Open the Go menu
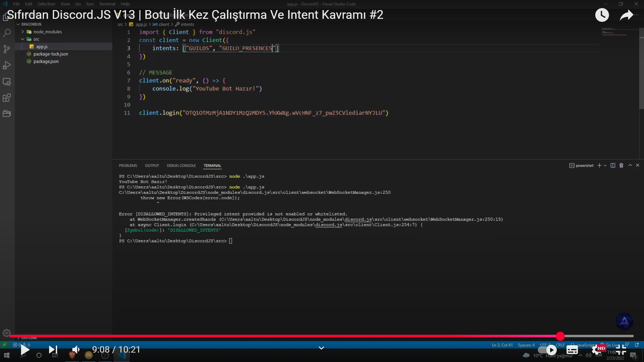The height and width of the screenshot is (362, 644). point(78,4)
